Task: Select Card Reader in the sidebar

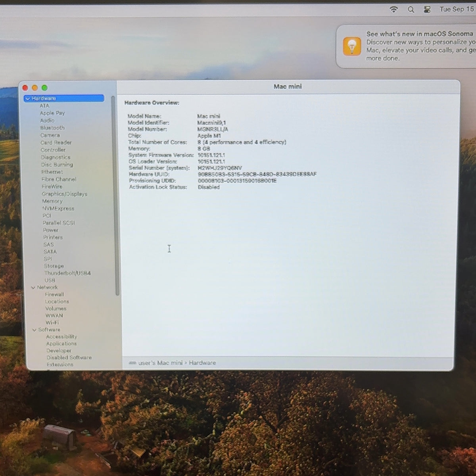Action: (x=56, y=142)
